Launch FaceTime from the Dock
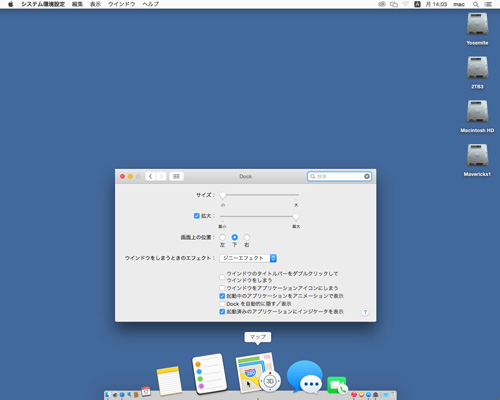Viewport: 500px width, 400px height. 337,385
